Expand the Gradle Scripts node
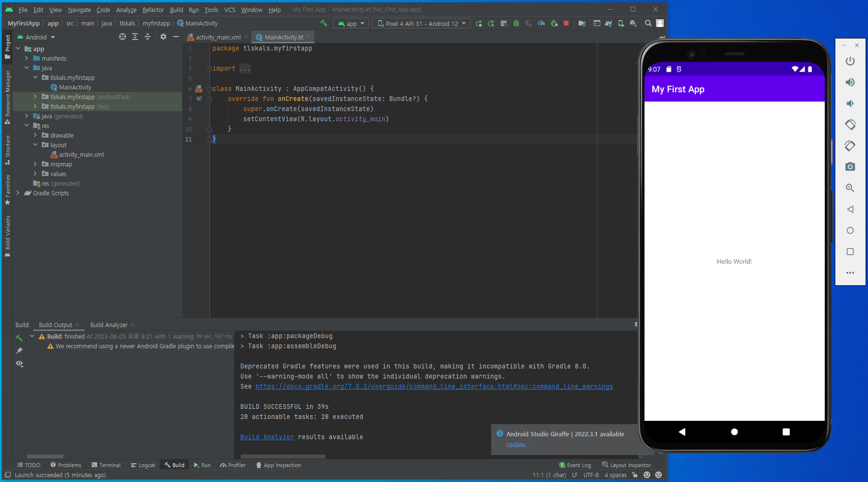This screenshot has width=868, height=482. 18,193
